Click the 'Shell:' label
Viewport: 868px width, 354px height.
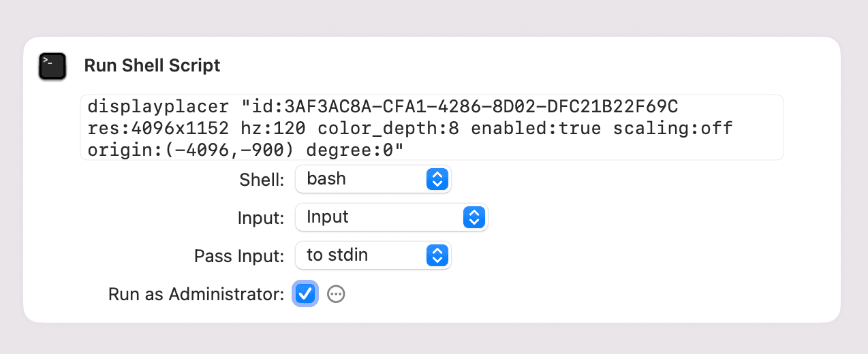pyautogui.click(x=262, y=180)
